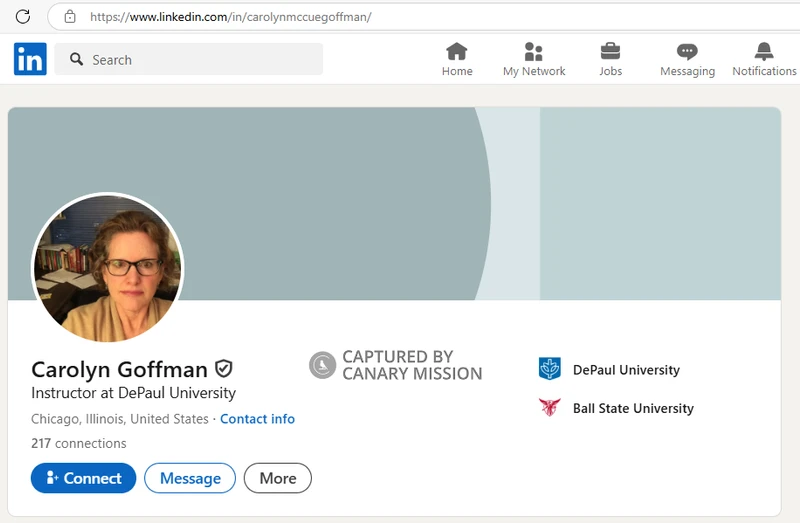The width and height of the screenshot is (800, 523).
Task: Click the verification shield badge by name
Action: tap(223, 368)
